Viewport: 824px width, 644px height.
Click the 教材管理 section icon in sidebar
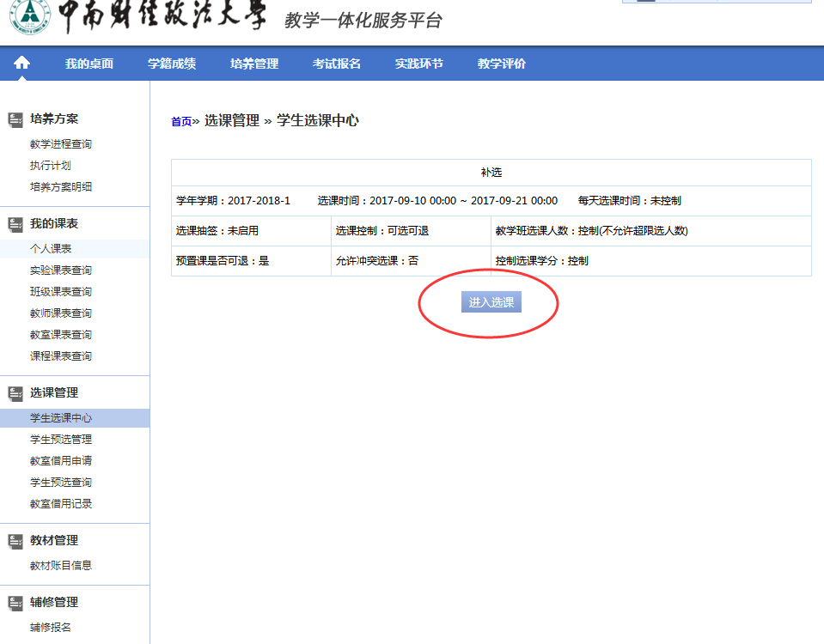pos(15,541)
